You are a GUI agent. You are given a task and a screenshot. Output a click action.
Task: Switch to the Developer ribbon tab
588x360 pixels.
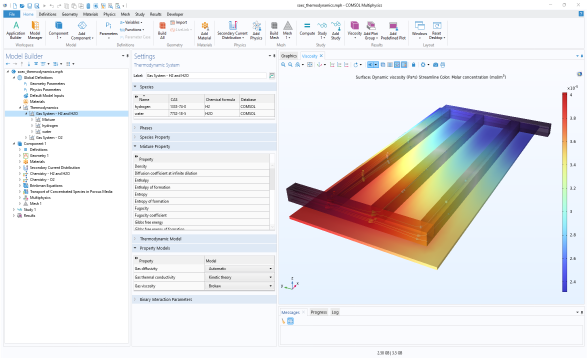click(175, 14)
